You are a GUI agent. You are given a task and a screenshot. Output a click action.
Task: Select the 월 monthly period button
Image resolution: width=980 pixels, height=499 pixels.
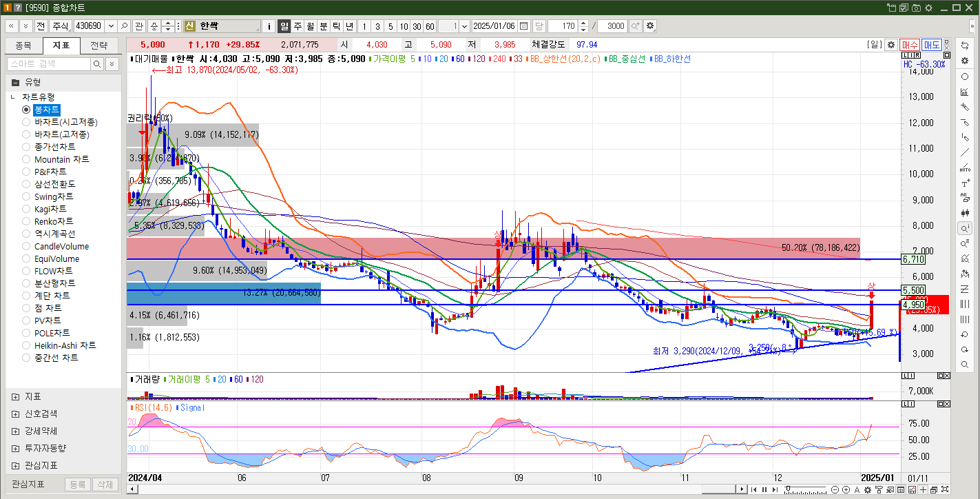click(x=311, y=26)
